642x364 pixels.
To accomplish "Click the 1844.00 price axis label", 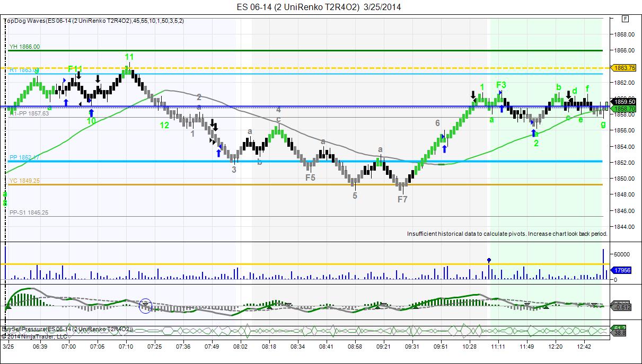I will coord(625,226).
